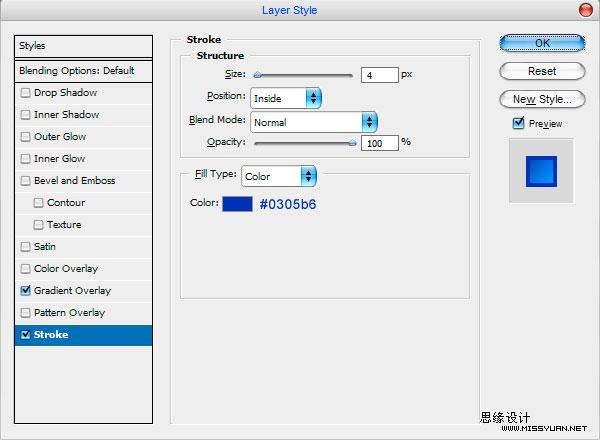Click the Opacity slider track

[x=305, y=143]
